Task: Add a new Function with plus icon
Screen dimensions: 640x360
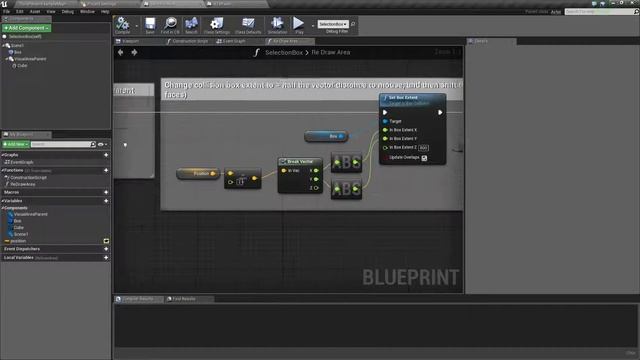Action: click(106, 170)
